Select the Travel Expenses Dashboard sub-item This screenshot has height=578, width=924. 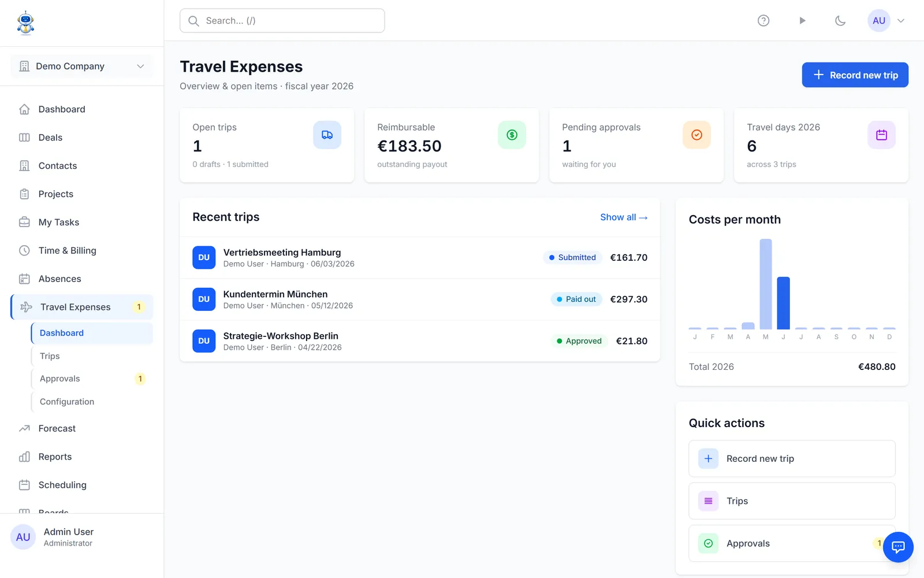coord(92,334)
